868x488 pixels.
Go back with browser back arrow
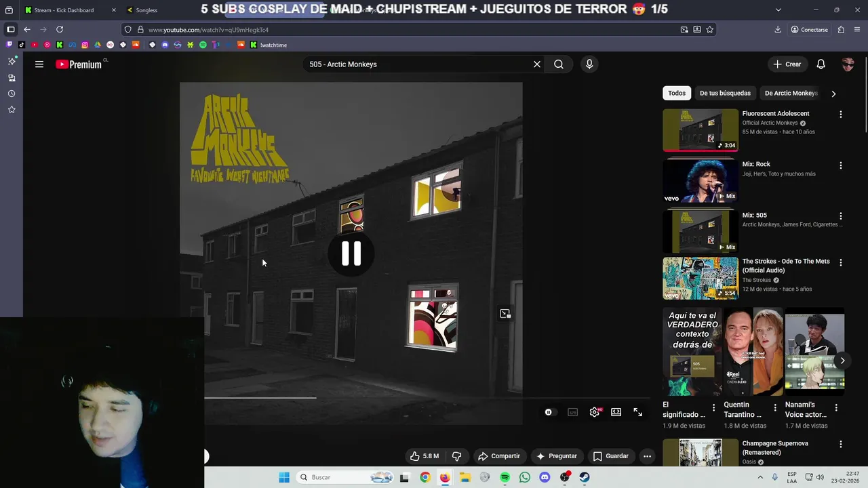pyautogui.click(x=27, y=30)
